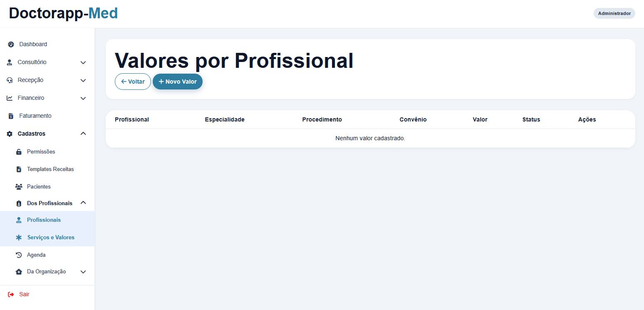Select Serviços e Valores menu item
This screenshot has height=310, width=644.
coord(47,237)
